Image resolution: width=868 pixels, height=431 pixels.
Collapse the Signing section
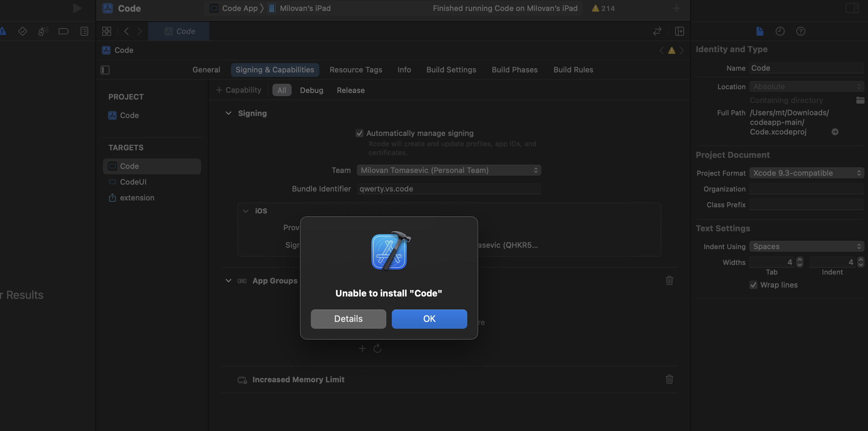coord(228,113)
